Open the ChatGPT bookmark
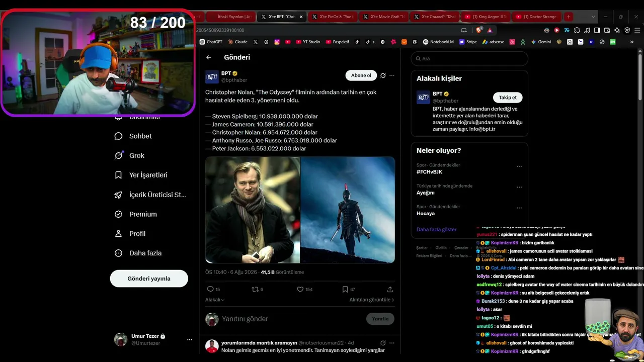The height and width of the screenshot is (362, 644). [211, 42]
